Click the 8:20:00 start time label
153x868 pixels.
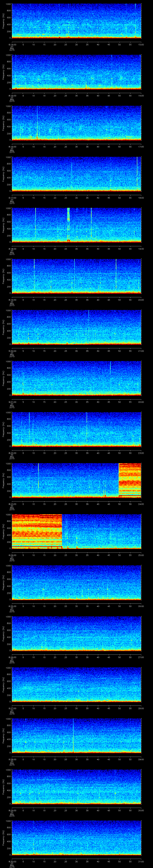point(12,351)
